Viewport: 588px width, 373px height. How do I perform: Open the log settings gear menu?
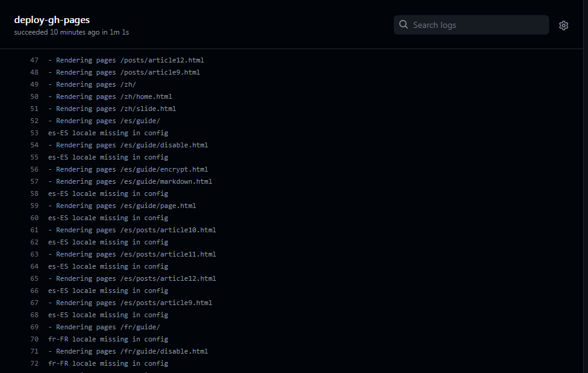click(563, 25)
